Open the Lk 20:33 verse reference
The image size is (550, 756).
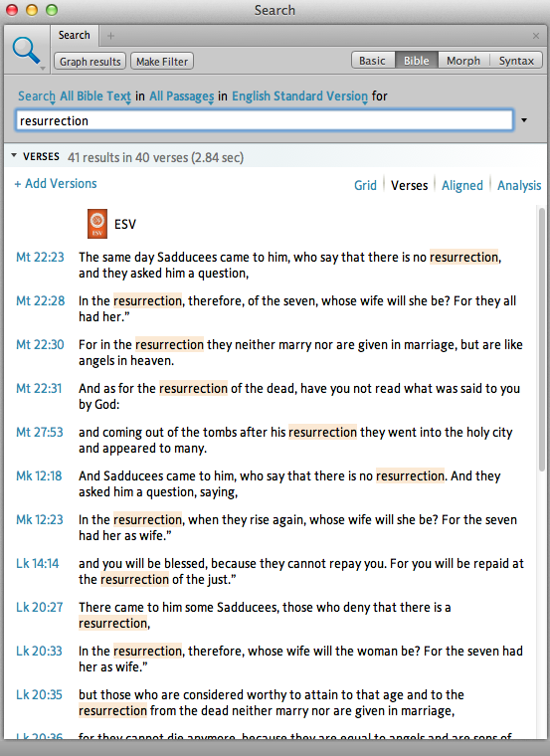coord(39,651)
